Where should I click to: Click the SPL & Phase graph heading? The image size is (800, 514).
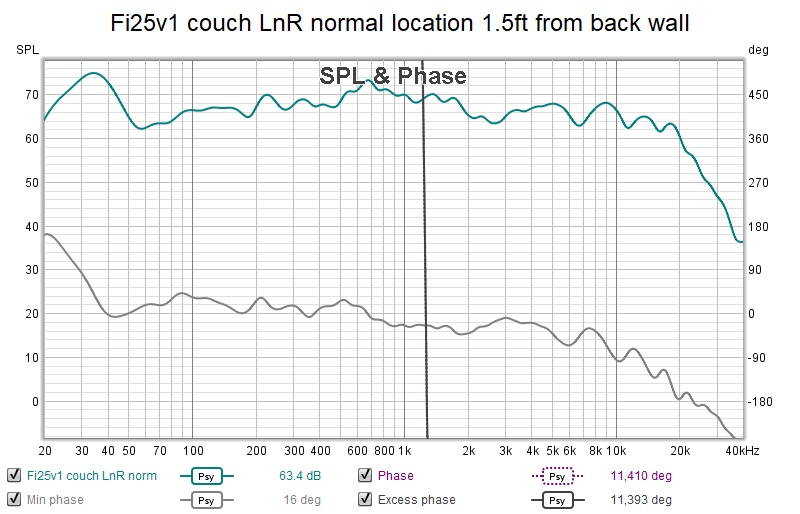click(x=393, y=76)
